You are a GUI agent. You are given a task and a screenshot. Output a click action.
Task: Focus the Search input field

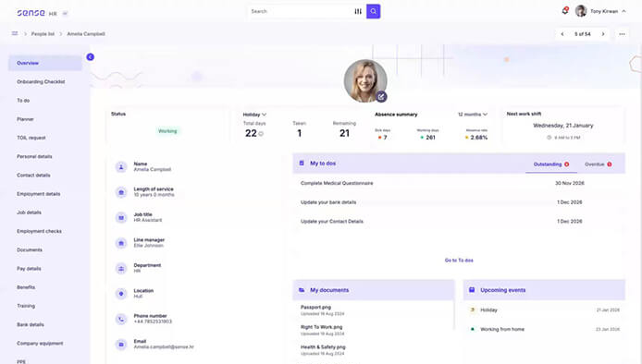pyautogui.click(x=300, y=11)
